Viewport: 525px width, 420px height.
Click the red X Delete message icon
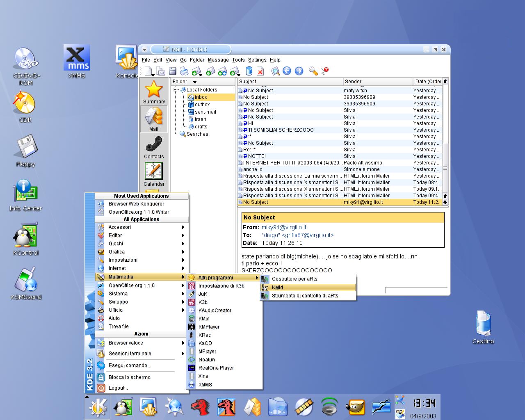[260, 71]
